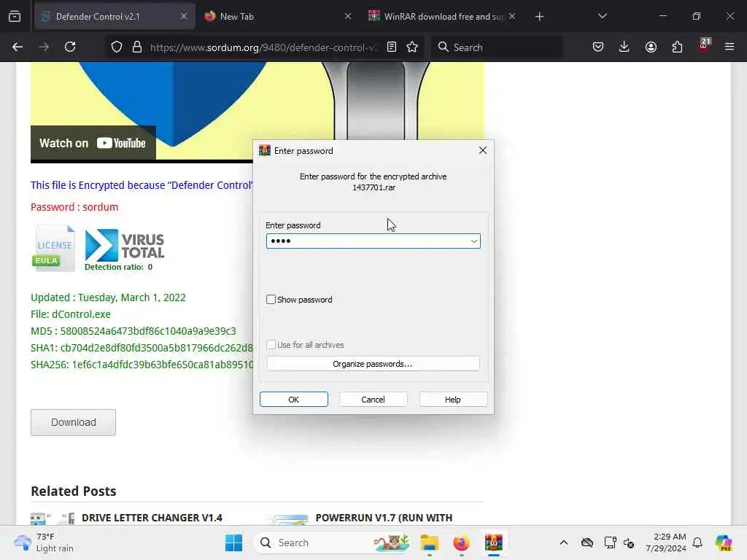Open notifications bell icon
This screenshot has width=747, height=560.
click(697, 542)
